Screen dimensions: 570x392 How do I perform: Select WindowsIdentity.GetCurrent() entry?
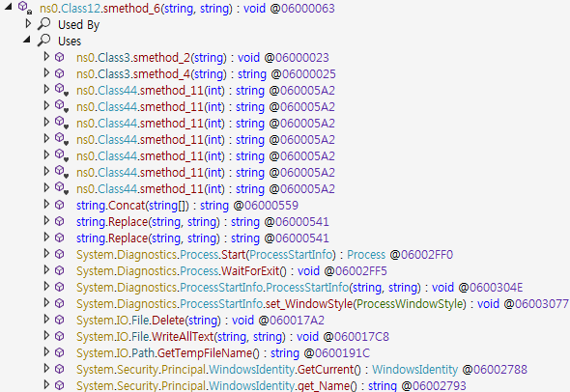point(301,370)
